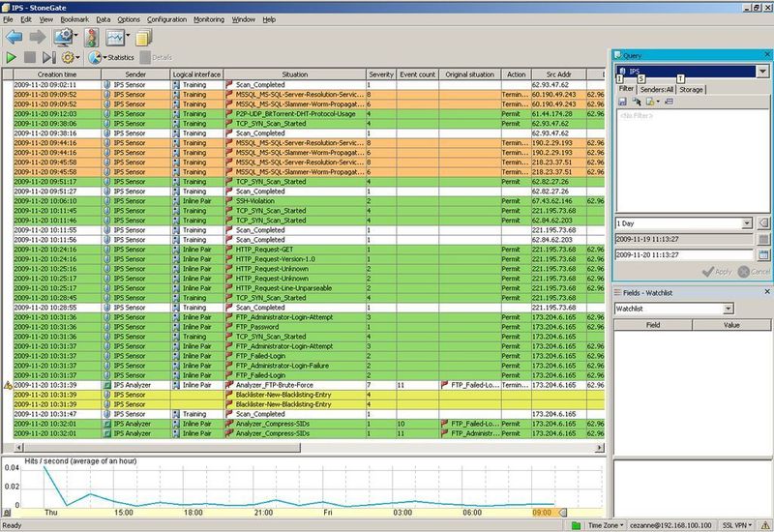Screen dimensions: 774x532
Task: Click the FTP_Password situation row
Action: pos(309,327)
